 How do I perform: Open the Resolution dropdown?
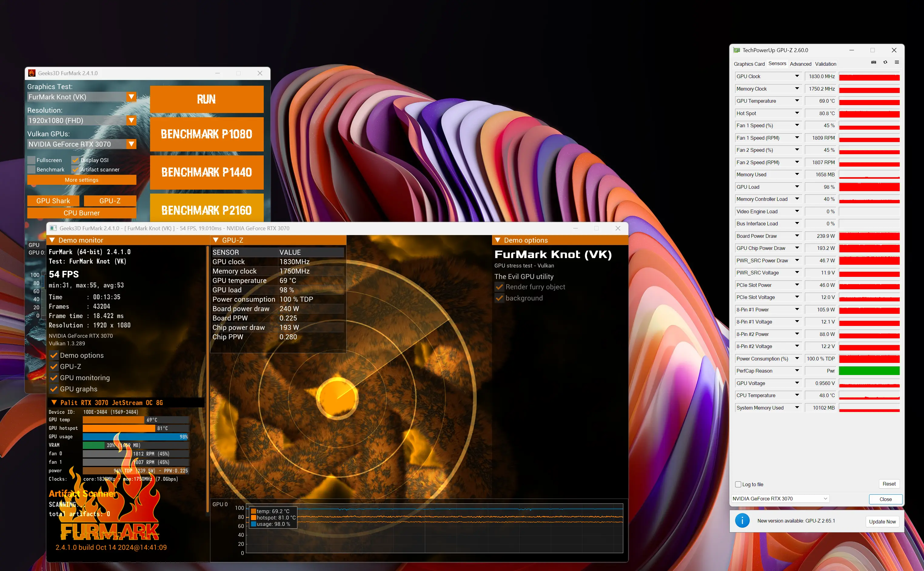pos(131,121)
